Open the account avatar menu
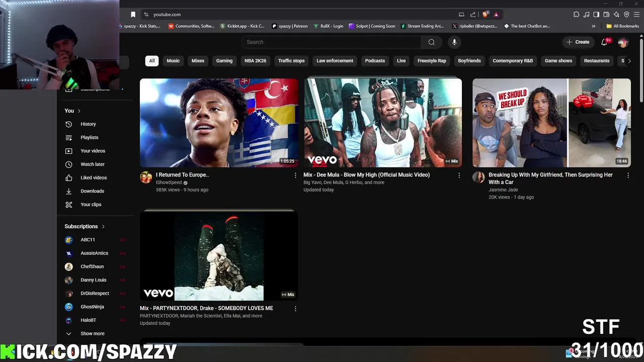 pyautogui.click(x=623, y=42)
